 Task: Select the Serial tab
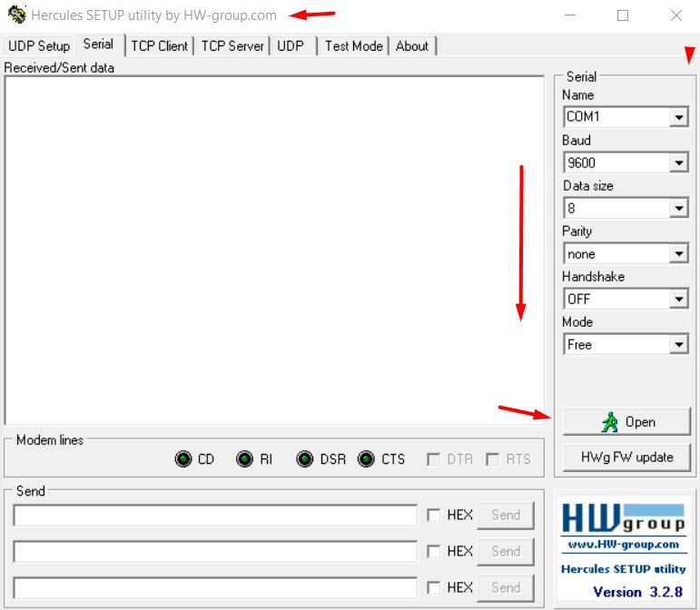coord(99,44)
